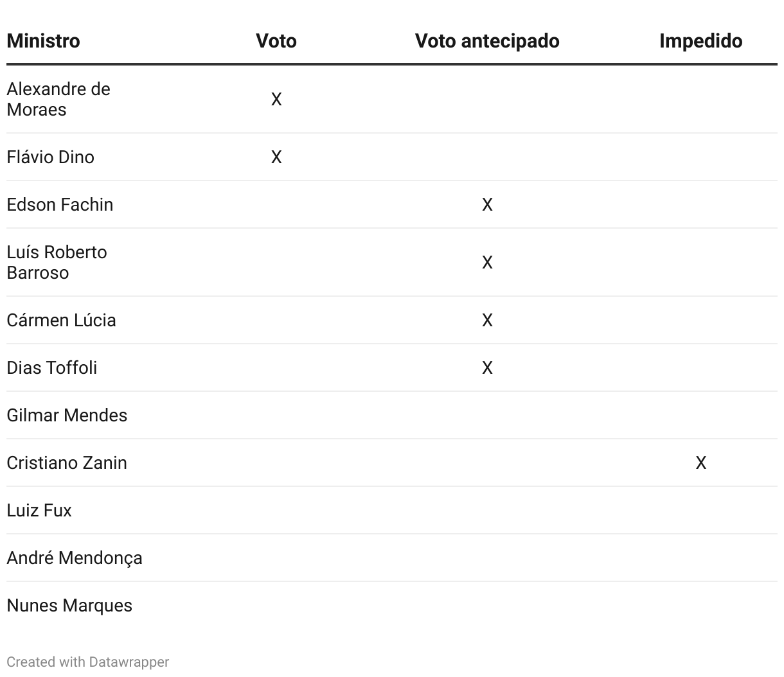Click the X mark for Alexandre de Moraes
Screen dimensions: 784x677
(276, 99)
